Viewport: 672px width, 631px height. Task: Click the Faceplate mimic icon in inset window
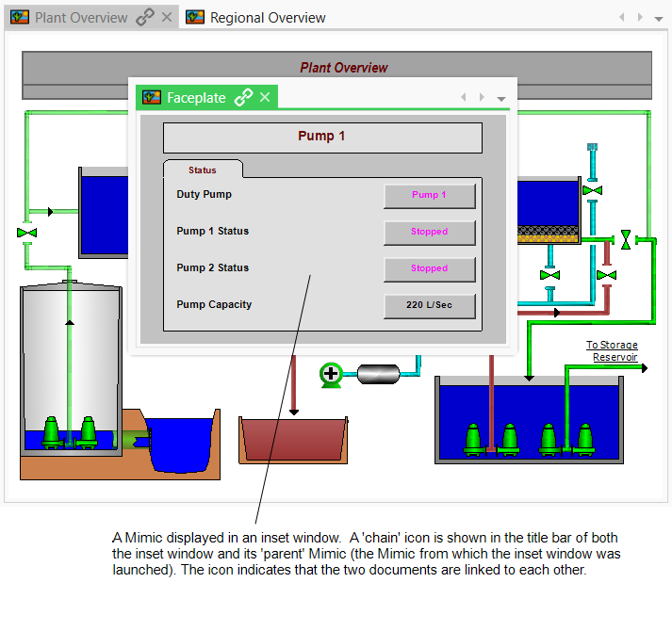(x=151, y=97)
